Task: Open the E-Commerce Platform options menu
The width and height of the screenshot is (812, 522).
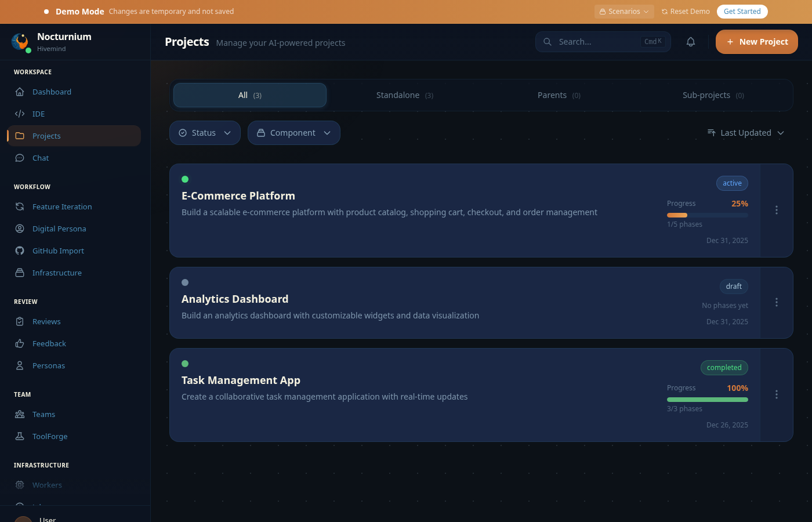Action: tap(776, 210)
